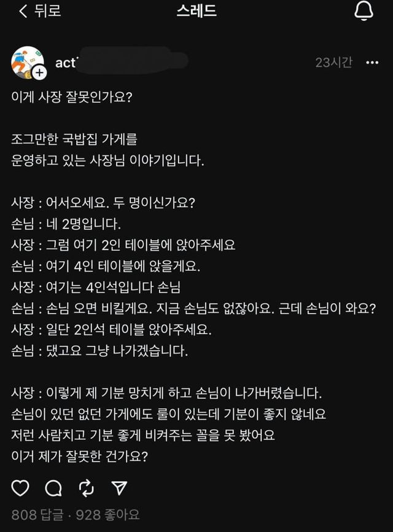Click the 23시간 timestamp
The height and width of the screenshot is (532, 393).
coord(334,63)
